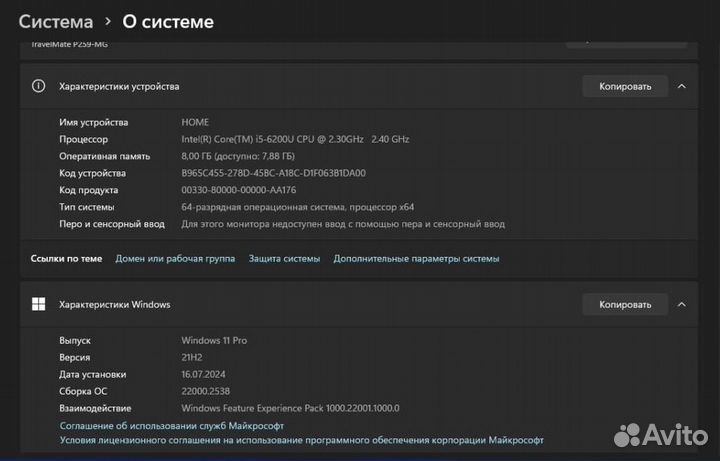Select processor value Intel Core i5-6200U
Image resolution: width=720 pixels, height=461 pixels.
tap(295, 139)
